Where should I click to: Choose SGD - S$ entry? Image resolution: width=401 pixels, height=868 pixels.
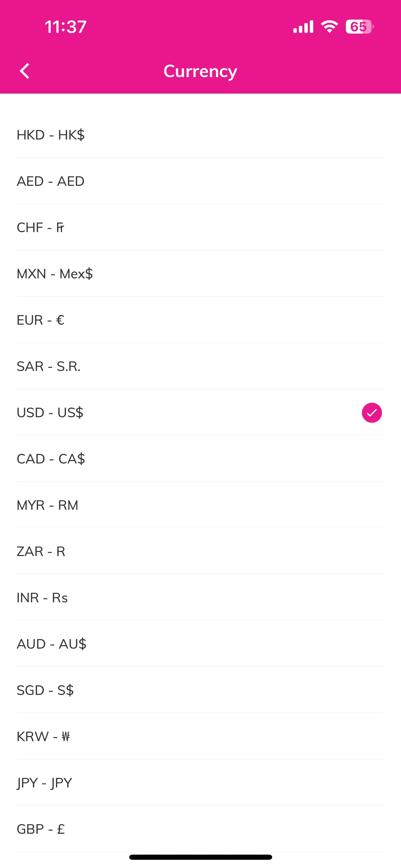pos(200,690)
